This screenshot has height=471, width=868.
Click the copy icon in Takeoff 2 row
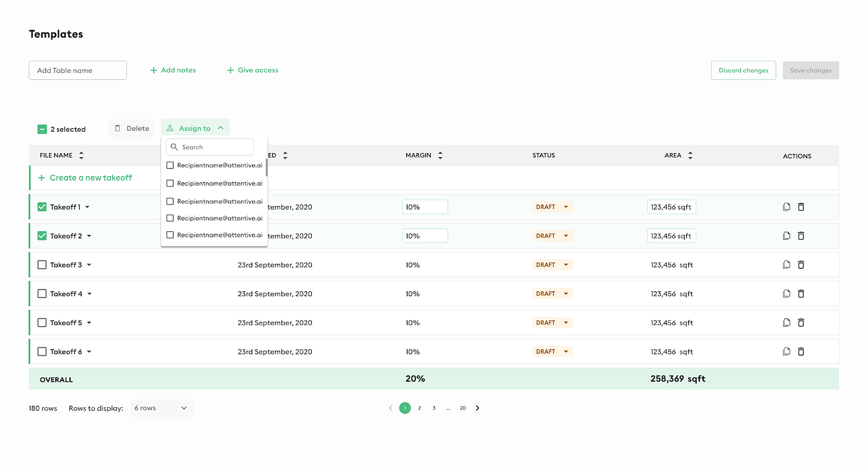click(x=786, y=236)
